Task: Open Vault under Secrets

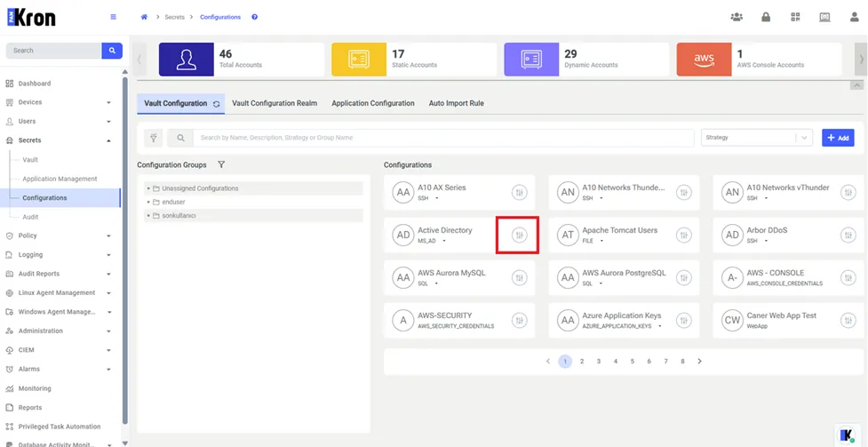Action: (x=30, y=160)
